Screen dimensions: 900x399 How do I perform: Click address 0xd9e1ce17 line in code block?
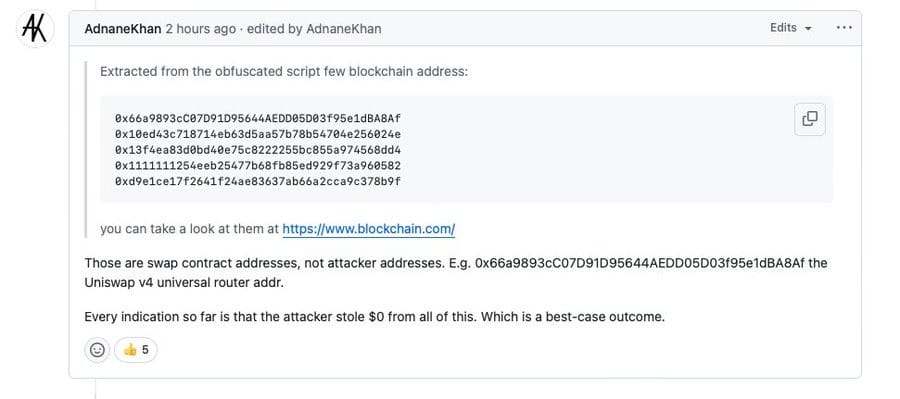(x=258, y=181)
